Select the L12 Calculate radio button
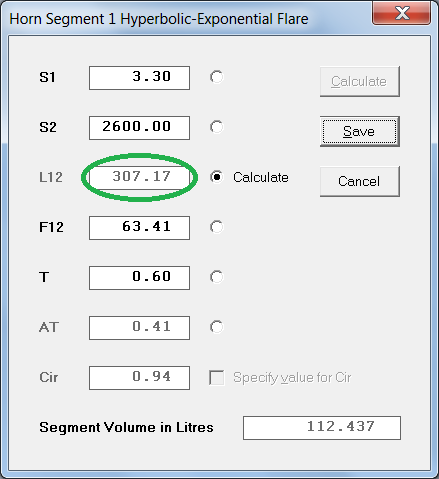This screenshot has height=479, width=439. click(217, 177)
